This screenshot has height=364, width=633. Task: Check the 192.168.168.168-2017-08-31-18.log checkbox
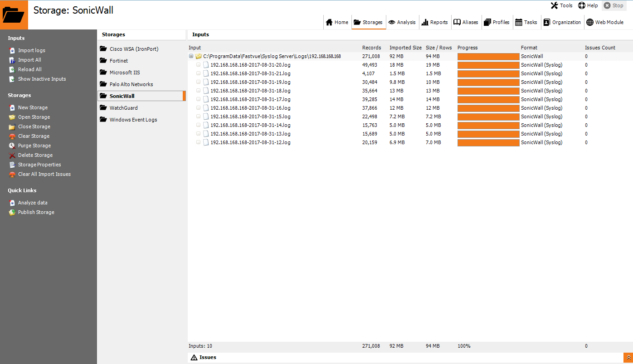(199, 91)
